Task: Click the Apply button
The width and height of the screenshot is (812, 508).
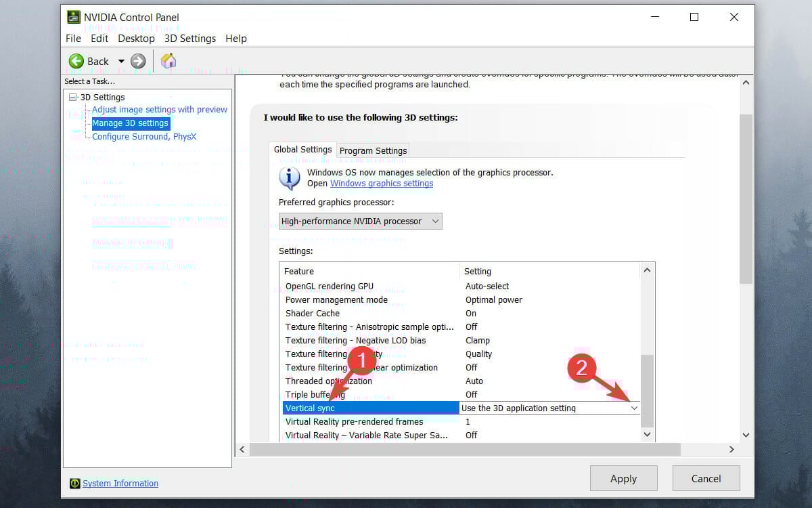Action: pos(624,478)
